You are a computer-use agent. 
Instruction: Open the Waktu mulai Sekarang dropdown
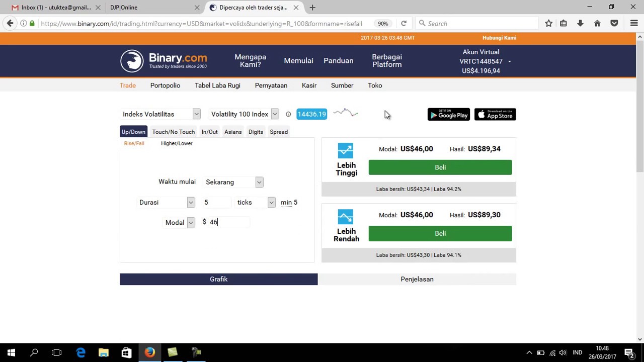[233, 182]
